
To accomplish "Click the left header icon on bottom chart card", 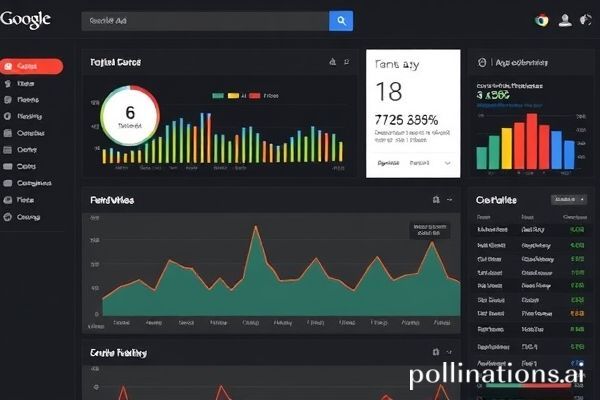I will 435,352.
